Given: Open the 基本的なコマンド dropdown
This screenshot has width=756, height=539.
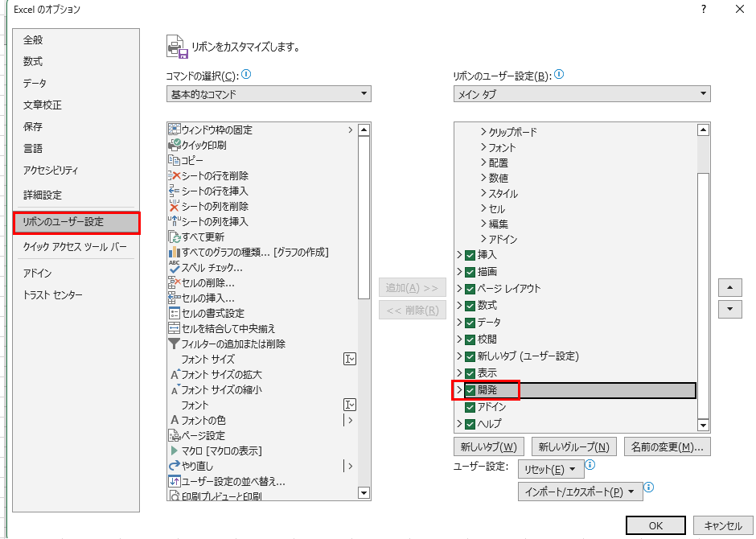Looking at the screenshot, I should [268, 94].
